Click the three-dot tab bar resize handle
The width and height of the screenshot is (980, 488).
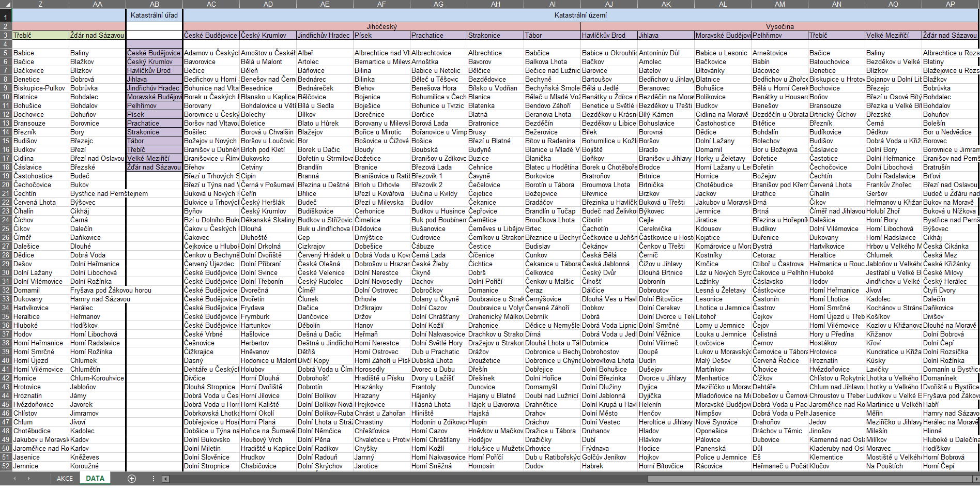pyautogui.click(x=154, y=479)
